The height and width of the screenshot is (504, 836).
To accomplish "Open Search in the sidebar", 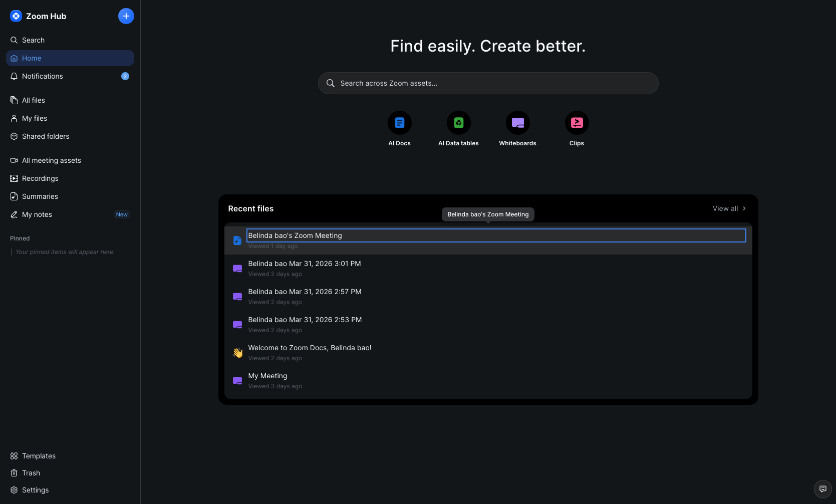I will [x=70, y=40].
